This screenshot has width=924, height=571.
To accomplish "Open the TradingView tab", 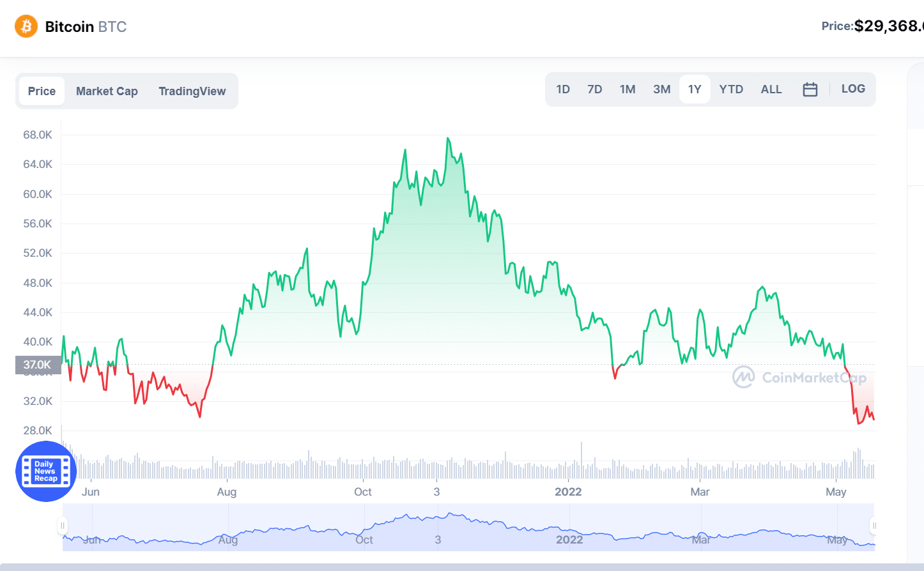I will pos(192,91).
